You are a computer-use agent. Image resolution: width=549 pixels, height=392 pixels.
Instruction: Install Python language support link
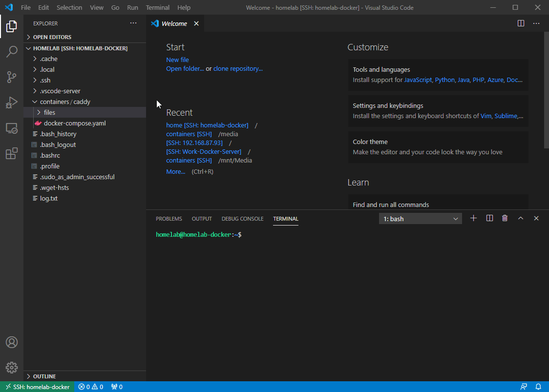click(x=444, y=80)
